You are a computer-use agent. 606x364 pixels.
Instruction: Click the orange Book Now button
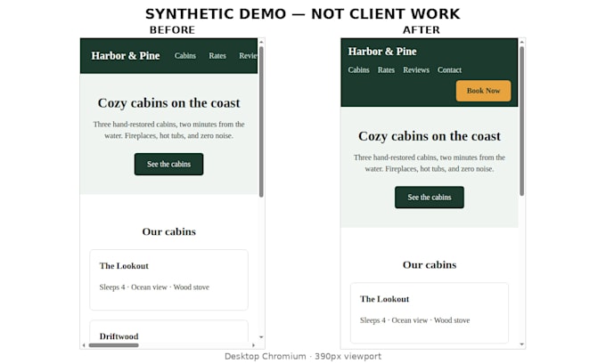click(484, 91)
